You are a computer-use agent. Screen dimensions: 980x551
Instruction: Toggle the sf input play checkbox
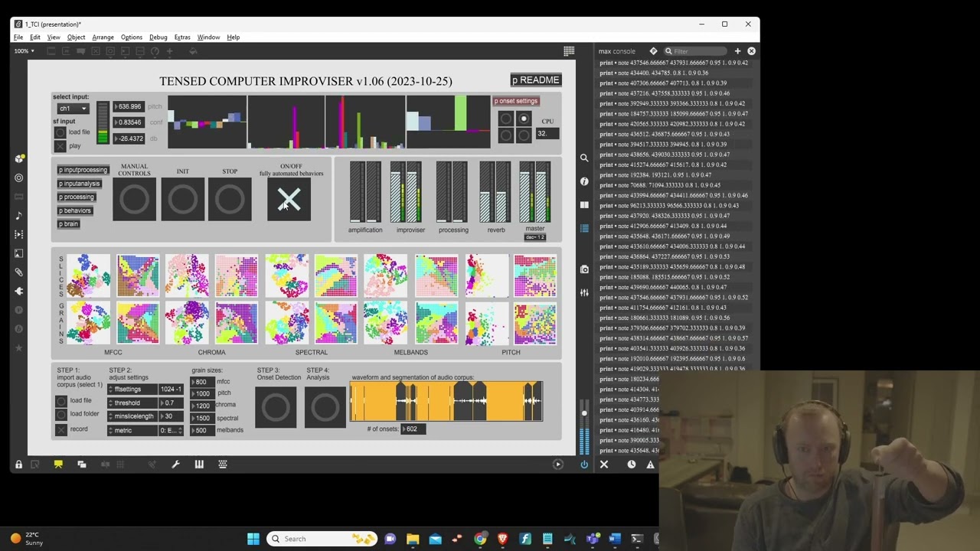click(60, 145)
